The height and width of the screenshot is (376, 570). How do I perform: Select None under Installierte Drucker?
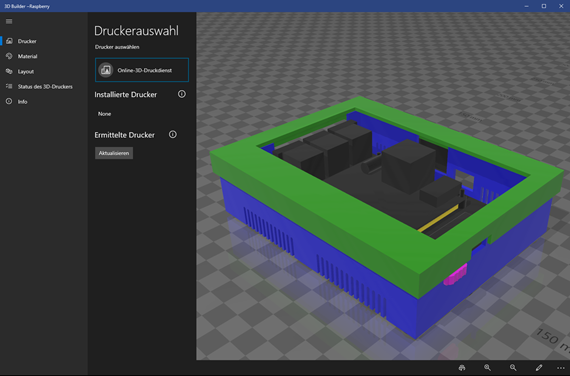[x=104, y=114]
